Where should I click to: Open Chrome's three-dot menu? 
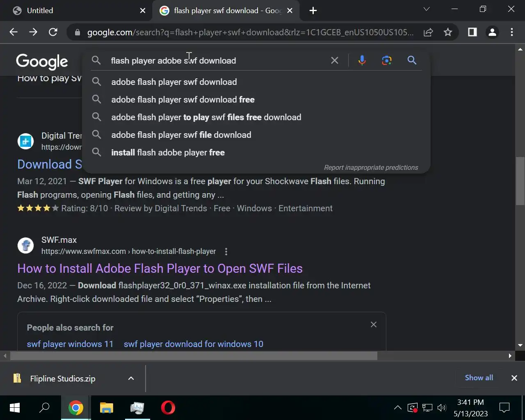coord(512,32)
